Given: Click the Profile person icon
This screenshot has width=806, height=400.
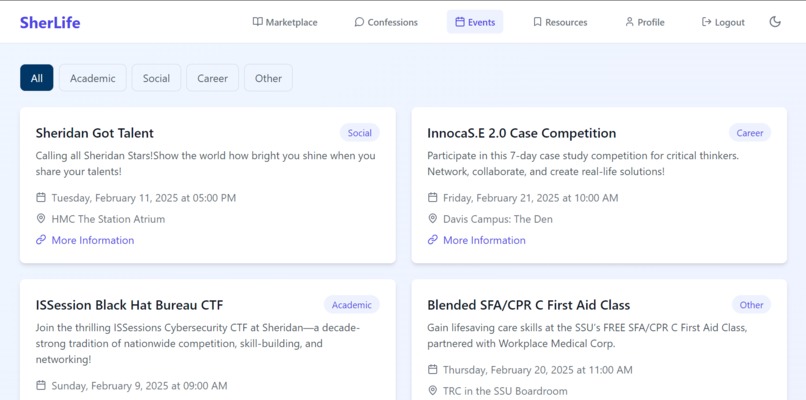Looking at the screenshot, I should (x=629, y=22).
